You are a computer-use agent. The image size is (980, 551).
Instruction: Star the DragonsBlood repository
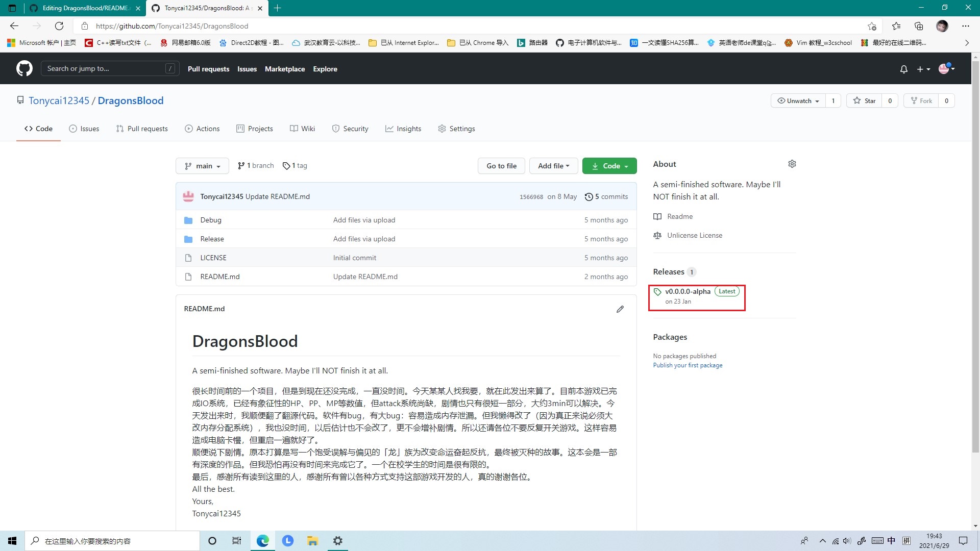864,101
